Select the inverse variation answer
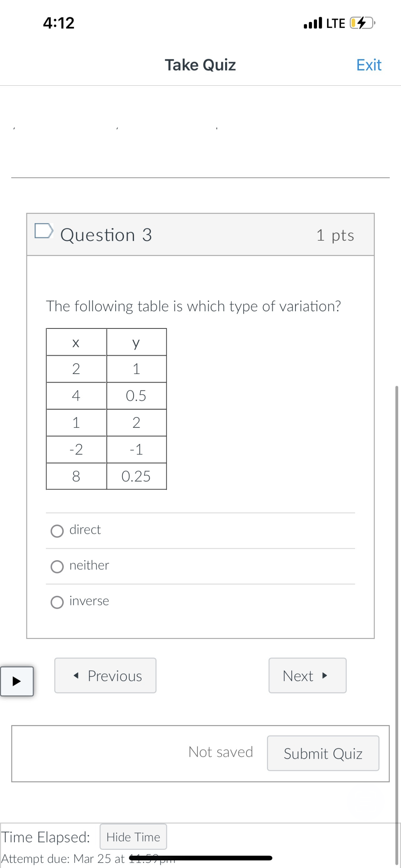Screen dimensions: 401x868 click(58, 602)
